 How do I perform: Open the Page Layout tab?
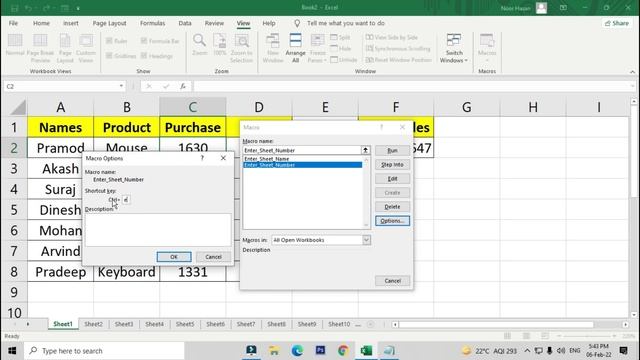(x=109, y=23)
